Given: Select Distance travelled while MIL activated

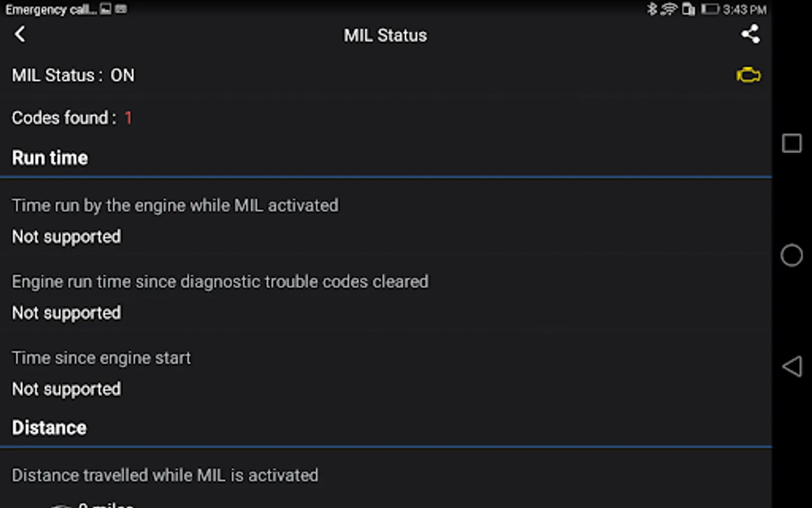Looking at the screenshot, I should tap(165, 476).
